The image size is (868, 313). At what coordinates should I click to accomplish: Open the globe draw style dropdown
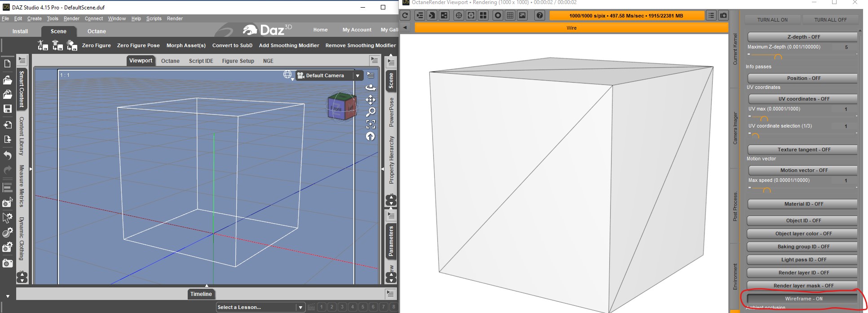(x=288, y=75)
